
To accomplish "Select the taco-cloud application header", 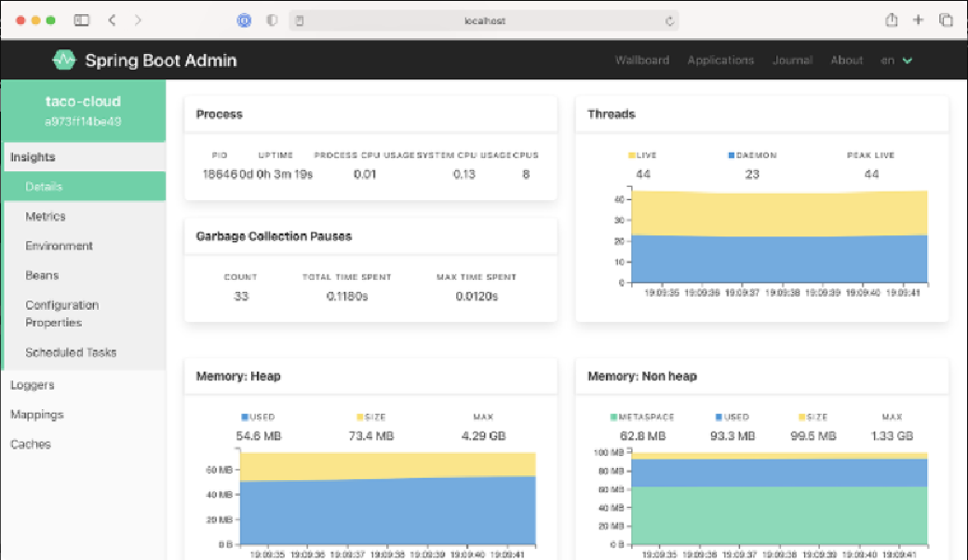I will point(84,111).
